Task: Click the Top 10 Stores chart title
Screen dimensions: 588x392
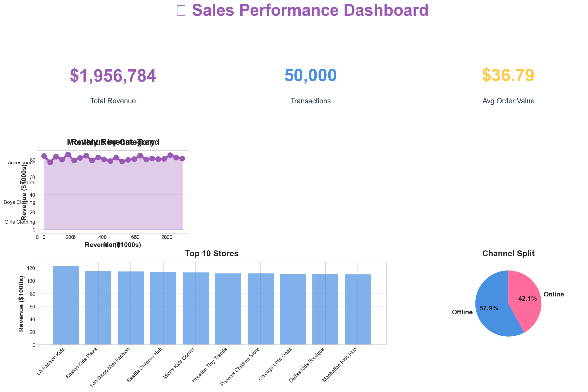Action: point(212,253)
